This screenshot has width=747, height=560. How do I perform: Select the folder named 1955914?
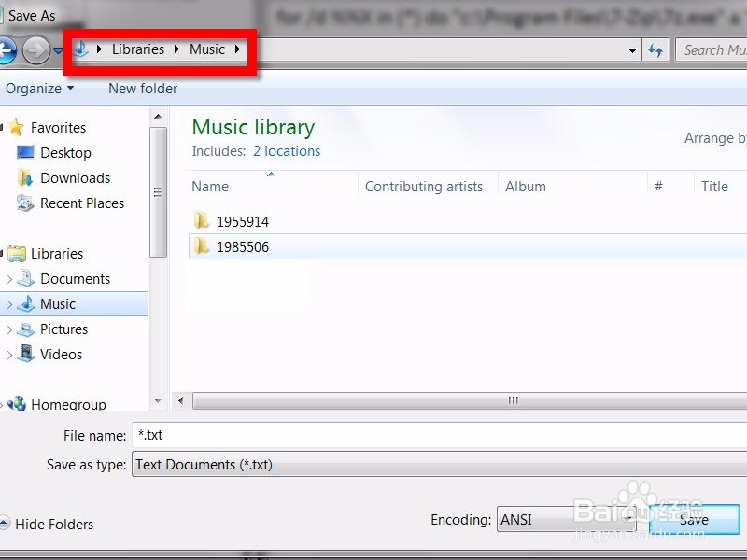[243, 222]
